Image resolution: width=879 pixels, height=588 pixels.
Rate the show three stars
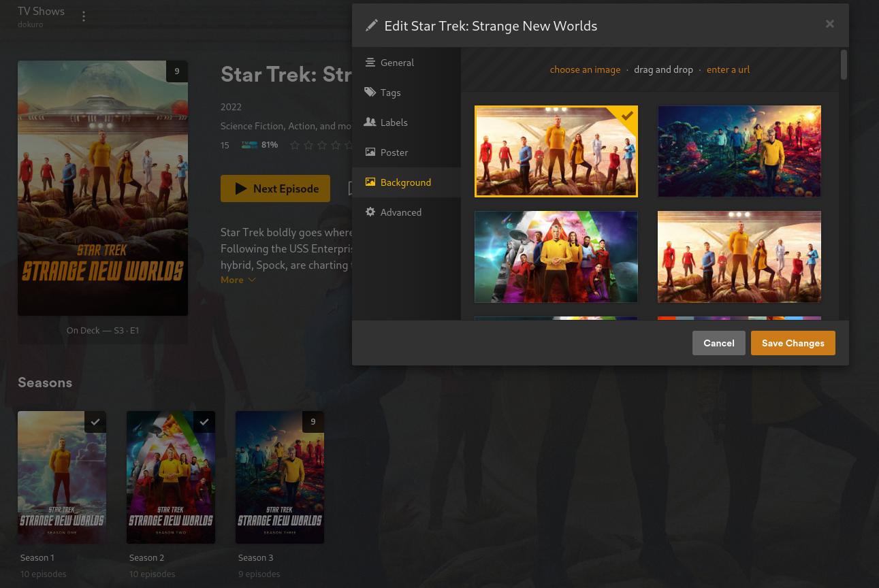[x=322, y=145]
